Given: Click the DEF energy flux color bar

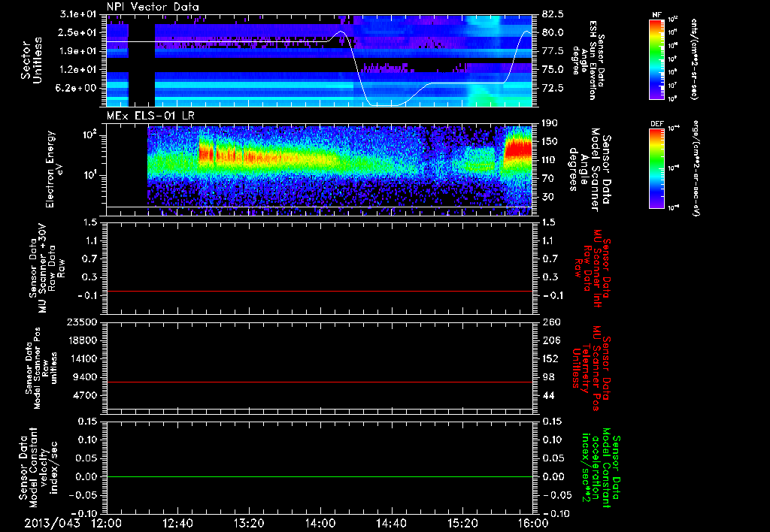Looking at the screenshot, I should click(657, 168).
